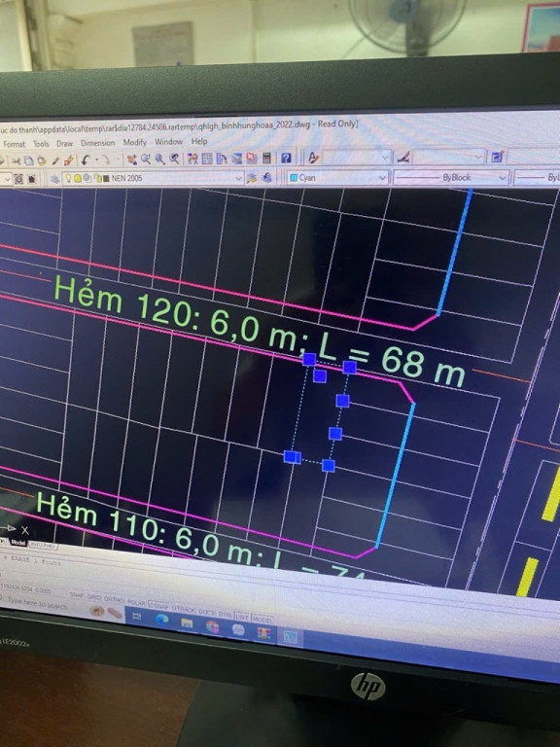560x747 pixels.
Task: Expand the NEN 2005 layer dropdown
Action: click(x=238, y=178)
